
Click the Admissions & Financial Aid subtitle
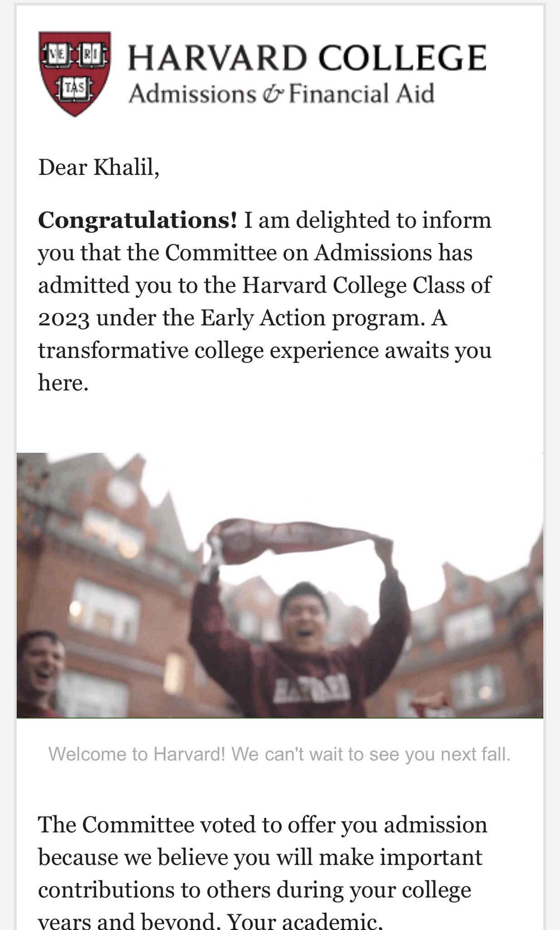coord(281,94)
